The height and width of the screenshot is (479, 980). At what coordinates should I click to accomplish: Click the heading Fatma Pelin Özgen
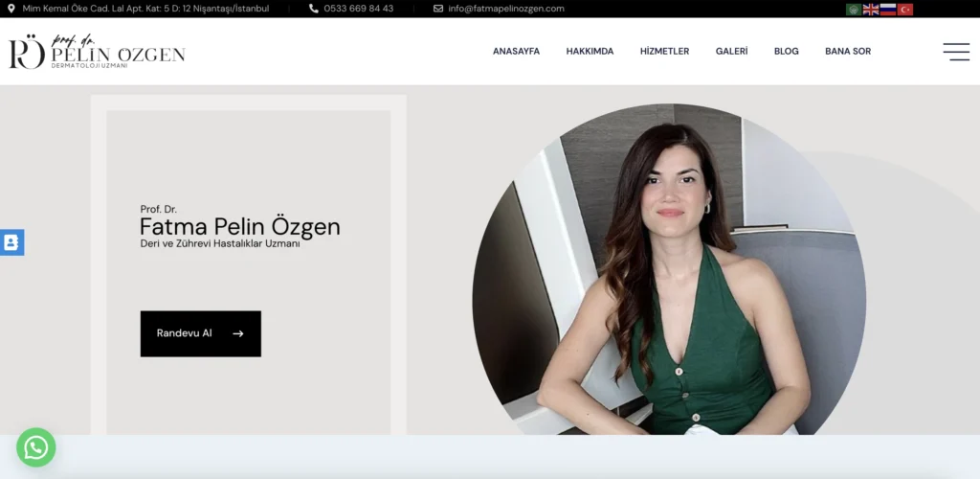point(240,226)
